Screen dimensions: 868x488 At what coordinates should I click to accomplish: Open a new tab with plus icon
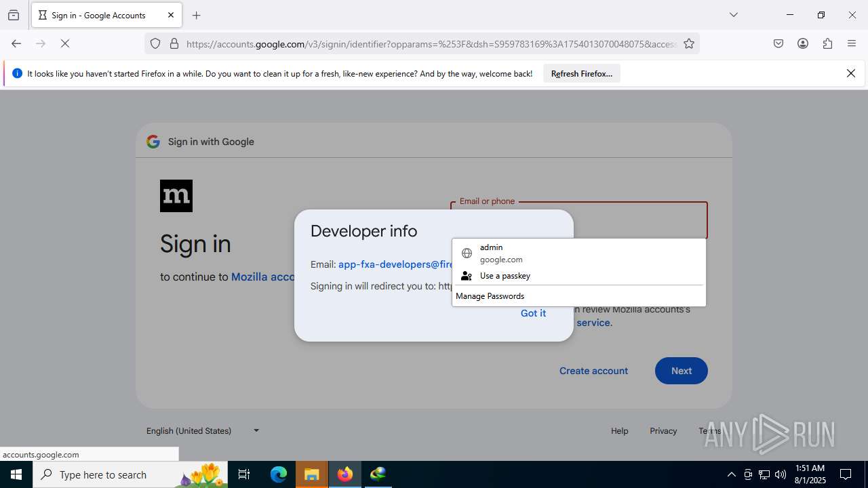point(197,15)
